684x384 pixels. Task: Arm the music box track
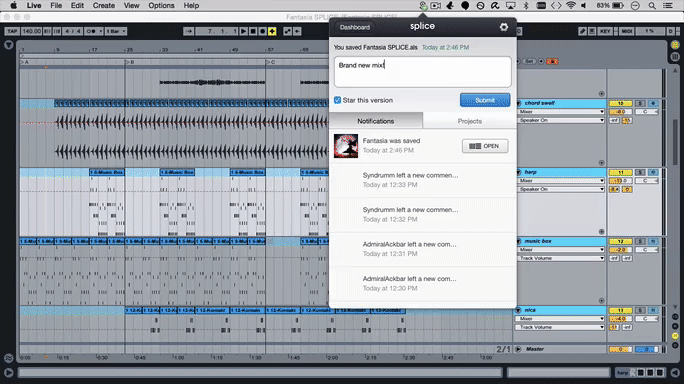click(653, 241)
